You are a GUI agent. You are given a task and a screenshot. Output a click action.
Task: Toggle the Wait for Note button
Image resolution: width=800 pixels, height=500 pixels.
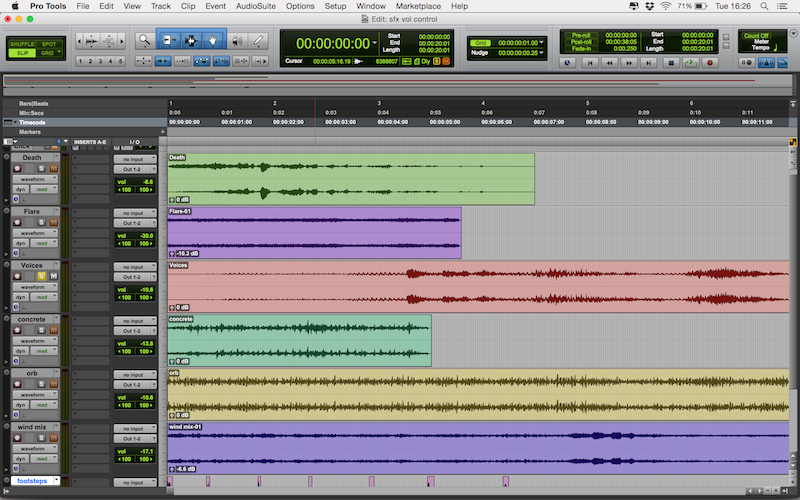(747, 63)
